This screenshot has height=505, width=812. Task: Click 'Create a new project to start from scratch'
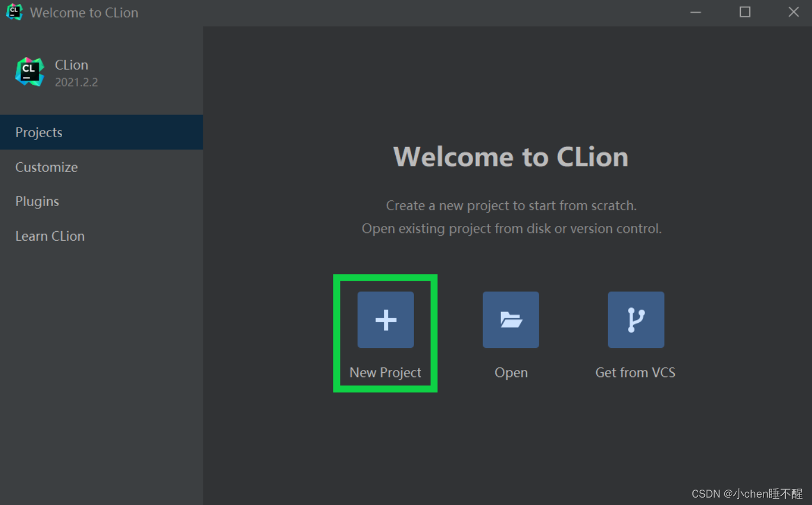click(511, 206)
